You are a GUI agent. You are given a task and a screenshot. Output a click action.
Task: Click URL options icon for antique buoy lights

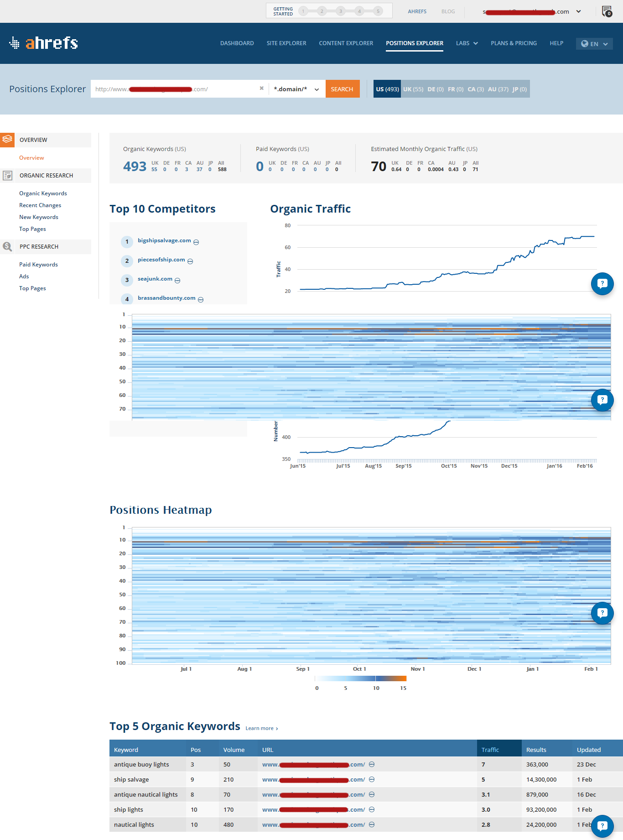tap(372, 764)
